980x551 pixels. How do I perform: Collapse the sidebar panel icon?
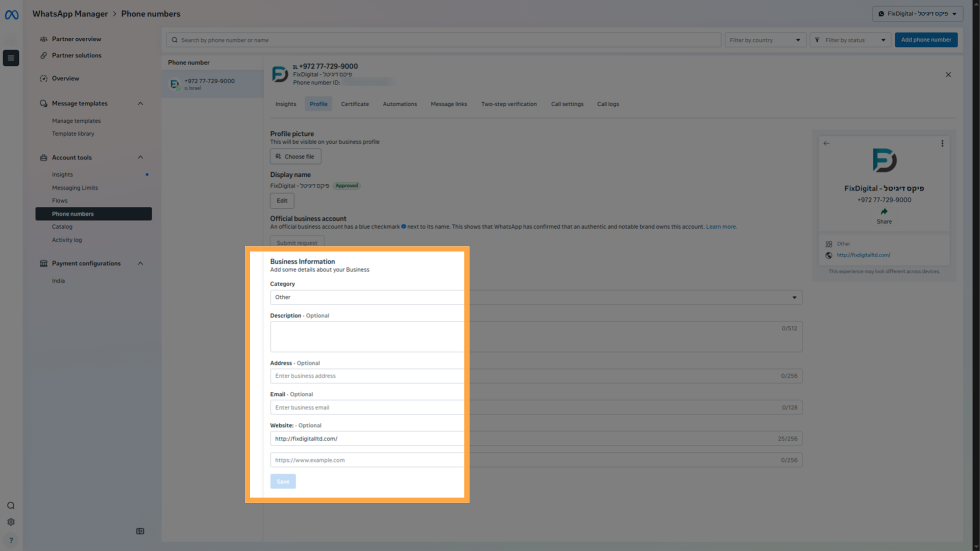[140, 531]
